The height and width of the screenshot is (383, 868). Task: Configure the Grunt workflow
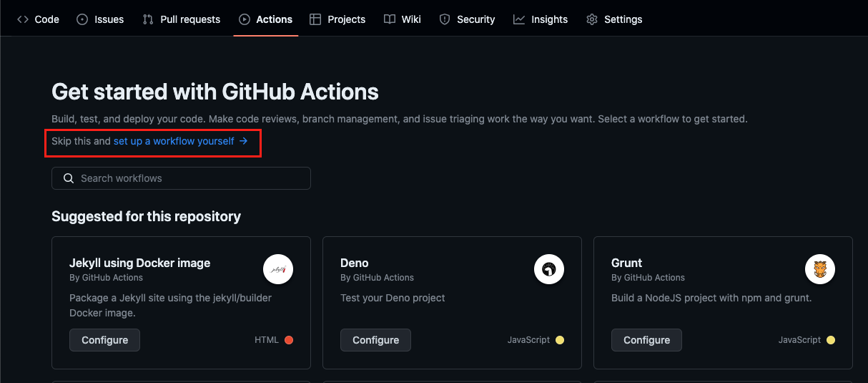[646, 340]
